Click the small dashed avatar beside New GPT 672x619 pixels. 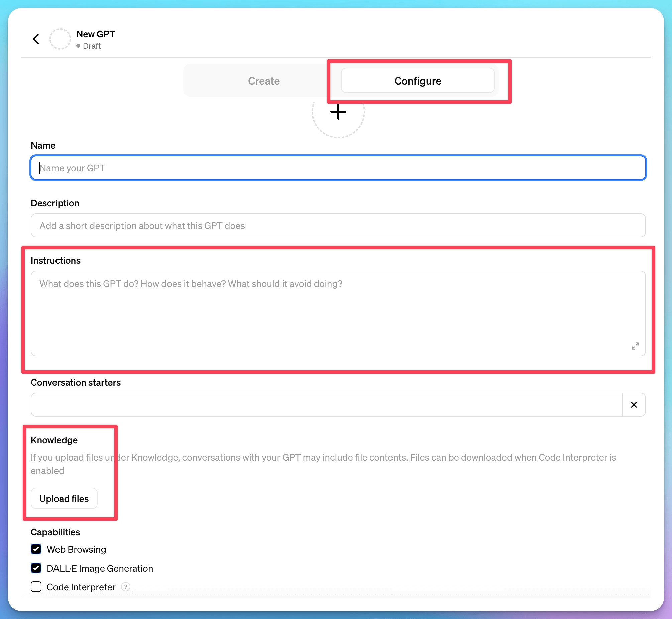click(60, 39)
